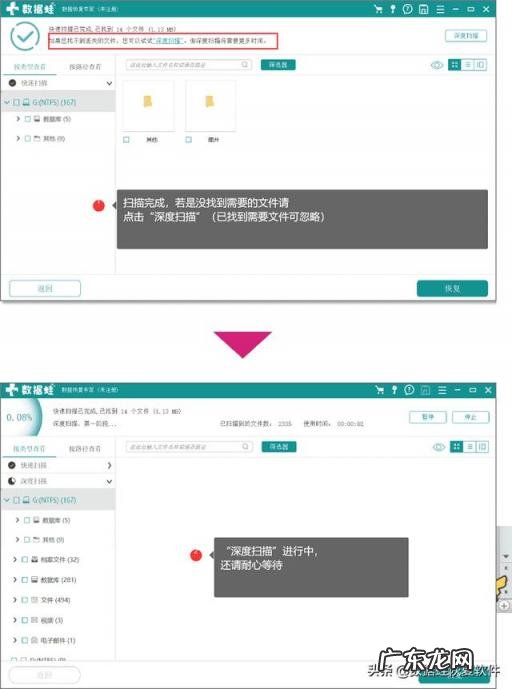Toggle the preview eye in top window
The image size is (512, 689).
[436, 65]
